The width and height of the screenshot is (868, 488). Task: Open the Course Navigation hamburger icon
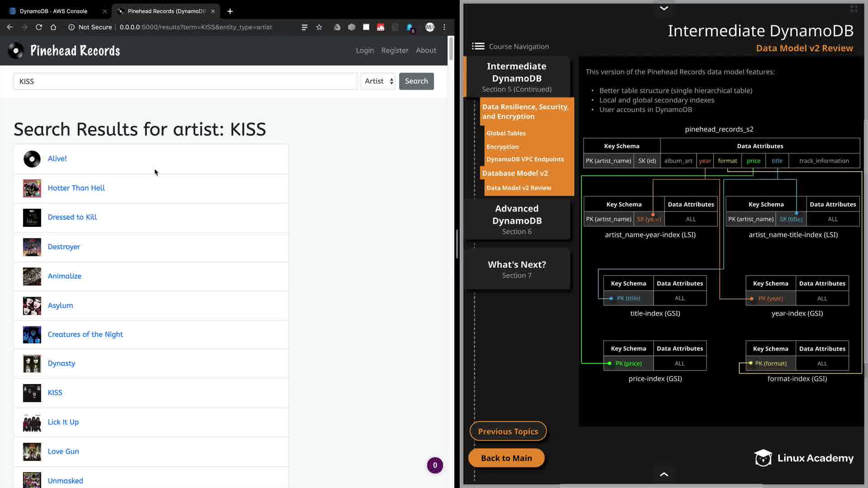[x=478, y=46]
